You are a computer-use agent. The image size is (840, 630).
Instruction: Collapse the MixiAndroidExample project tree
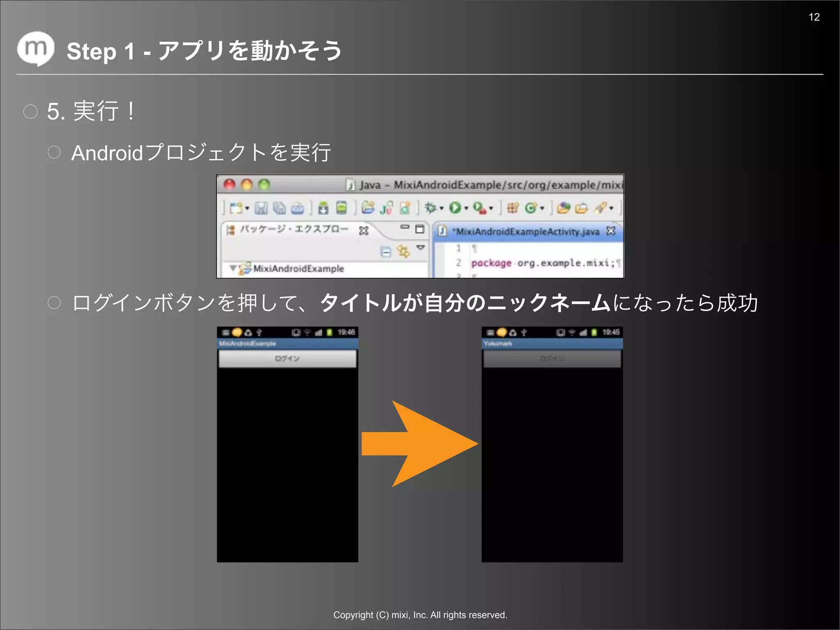(x=233, y=268)
